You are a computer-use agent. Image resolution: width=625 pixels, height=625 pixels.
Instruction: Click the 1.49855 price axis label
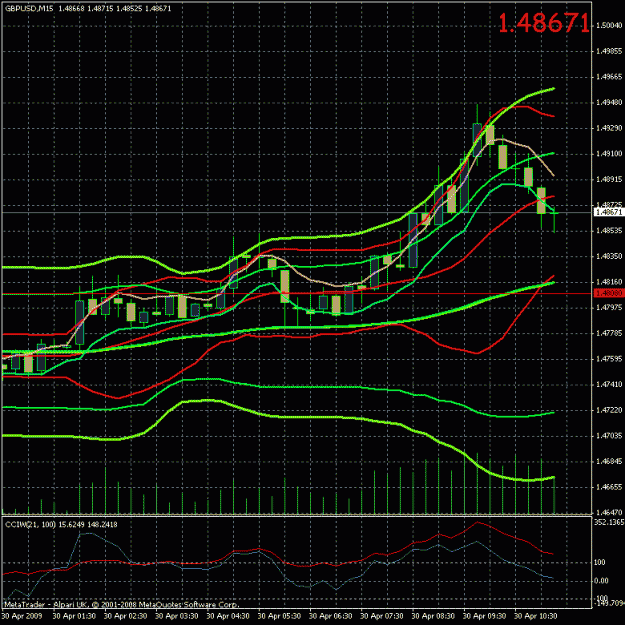(609, 51)
